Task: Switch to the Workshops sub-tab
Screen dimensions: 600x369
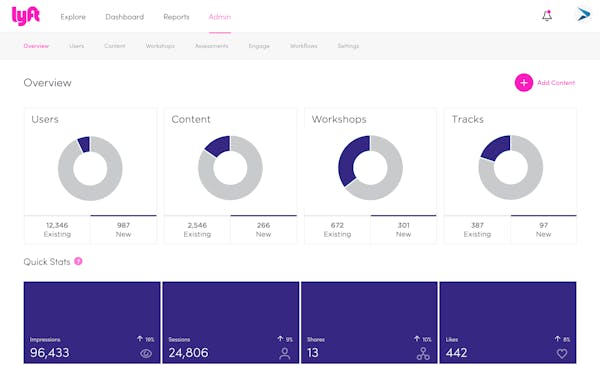Action: pyautogui.click(x=160, y=46)
